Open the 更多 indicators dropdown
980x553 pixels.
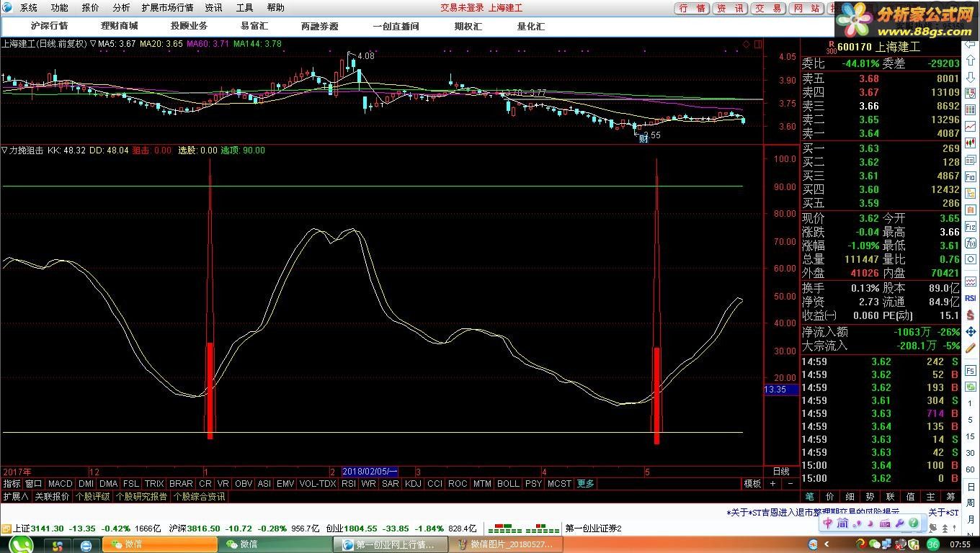(x=586, y=484)
